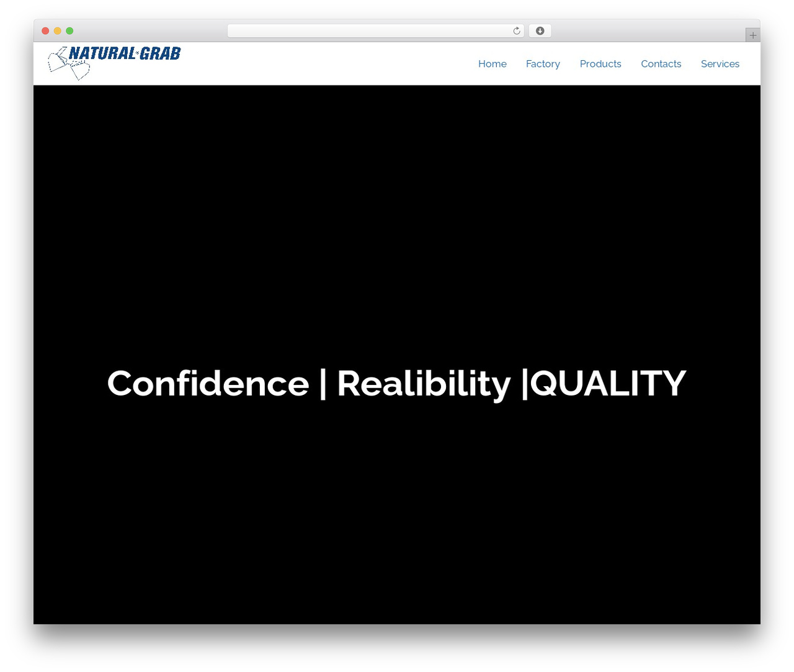Click the black hero banner above the headline
794x672 pixels.
(x=397, y=223)
